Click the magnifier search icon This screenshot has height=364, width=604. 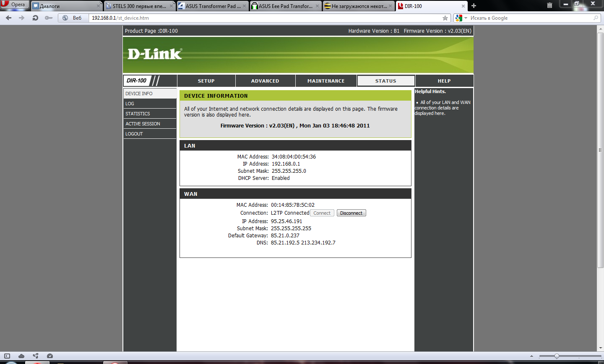(x=596, y=18)
